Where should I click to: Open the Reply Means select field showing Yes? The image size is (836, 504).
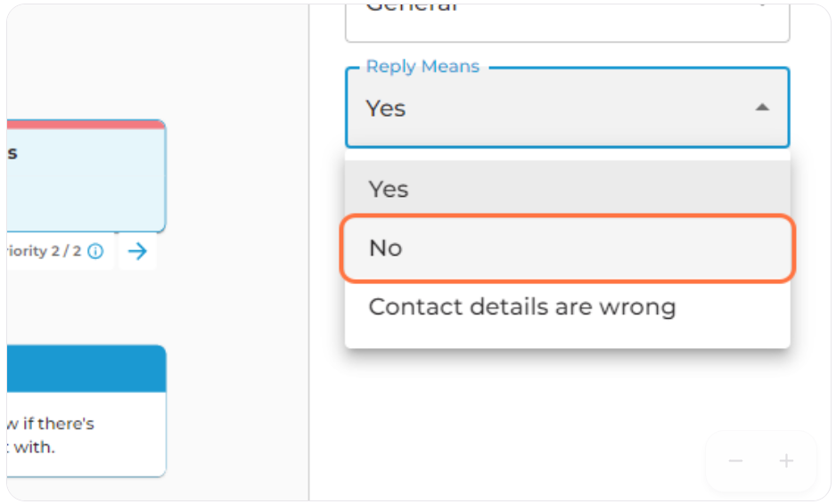pyautogui.click(x=567, y=108)
